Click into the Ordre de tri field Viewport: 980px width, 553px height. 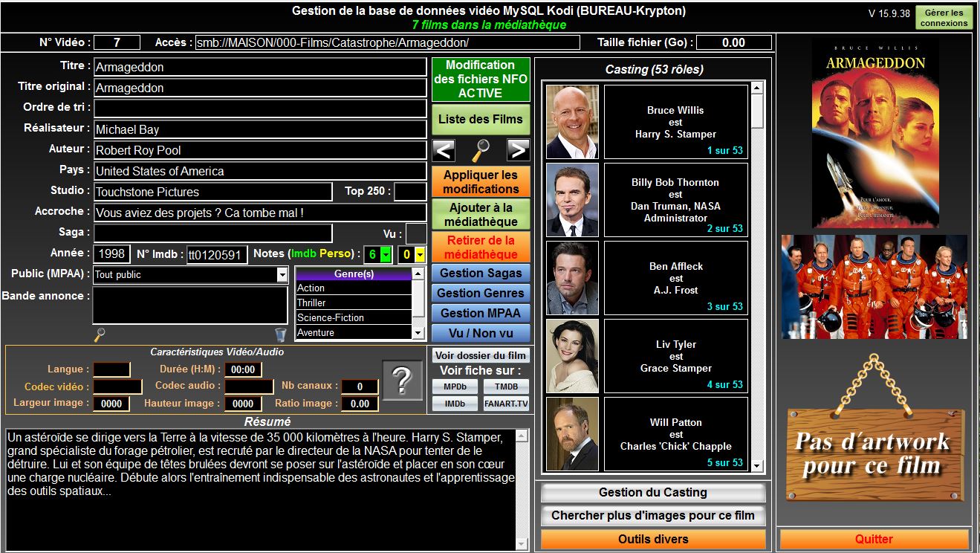[x=259, y=109]
